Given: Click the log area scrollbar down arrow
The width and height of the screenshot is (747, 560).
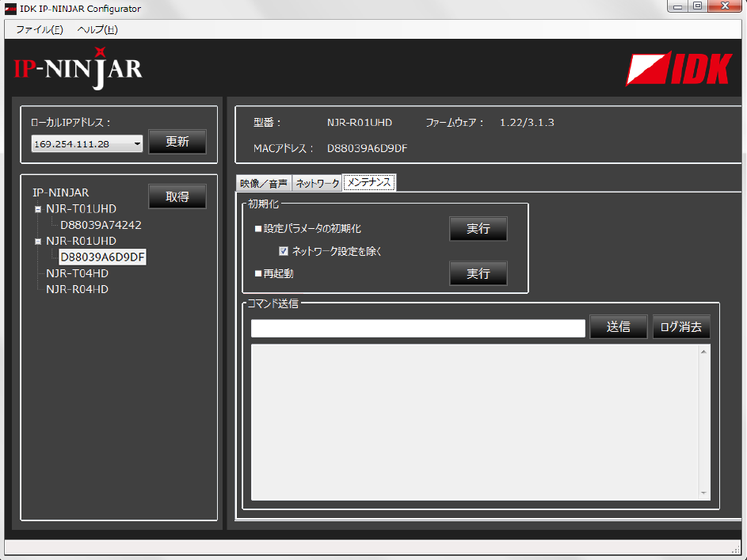Looking at the screenshot, I should (703, 493).
